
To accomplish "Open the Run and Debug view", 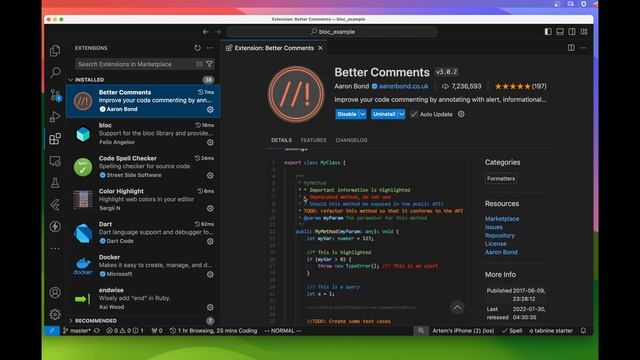I will (55, 117).
